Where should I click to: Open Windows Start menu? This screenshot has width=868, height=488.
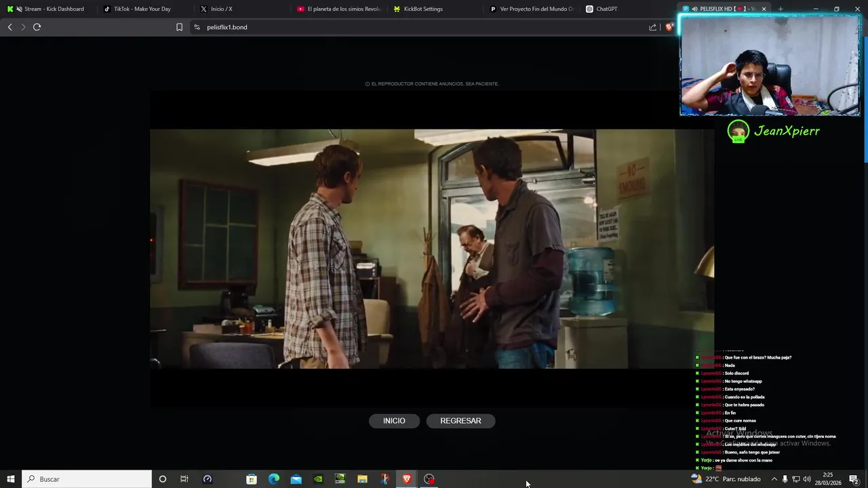pos(11,479)
